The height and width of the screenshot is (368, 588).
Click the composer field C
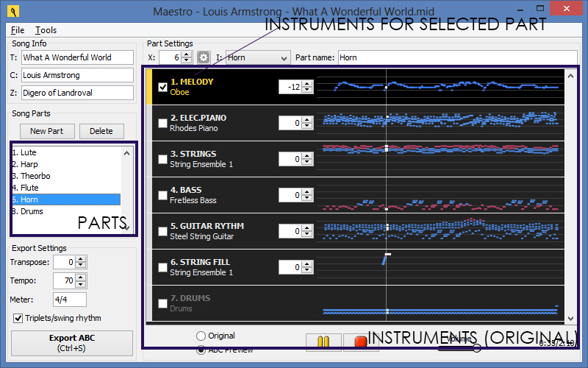[x=77, y=75]
